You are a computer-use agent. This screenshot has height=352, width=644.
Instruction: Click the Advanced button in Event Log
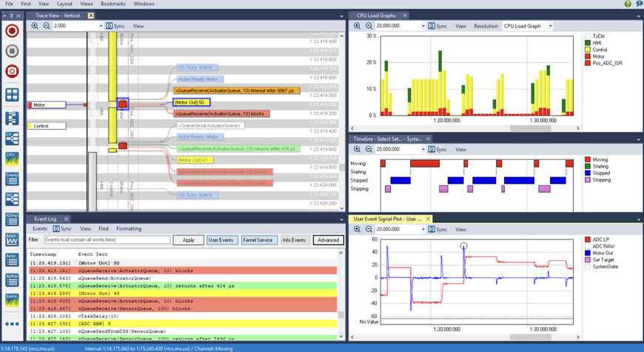click(x=328, y=240)
